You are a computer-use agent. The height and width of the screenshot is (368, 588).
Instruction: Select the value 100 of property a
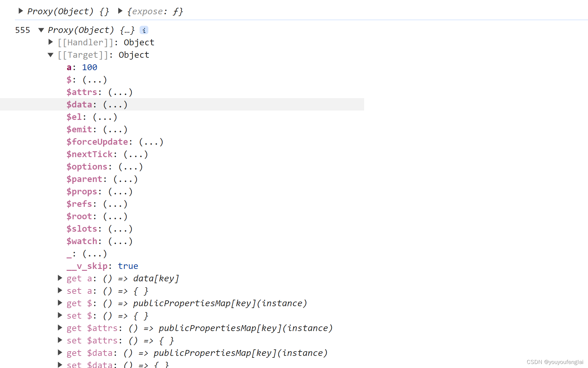90,67
